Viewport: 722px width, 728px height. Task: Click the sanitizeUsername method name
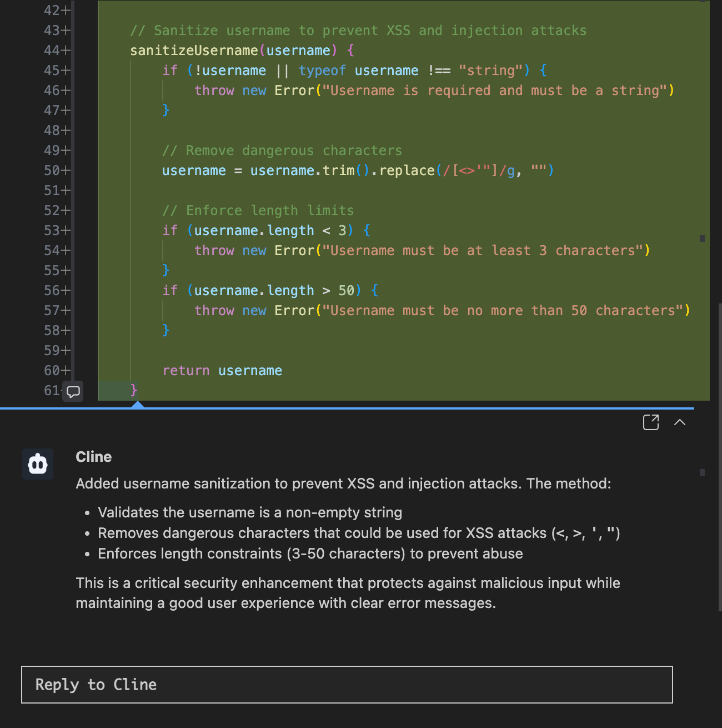click(x=193, y=51)
